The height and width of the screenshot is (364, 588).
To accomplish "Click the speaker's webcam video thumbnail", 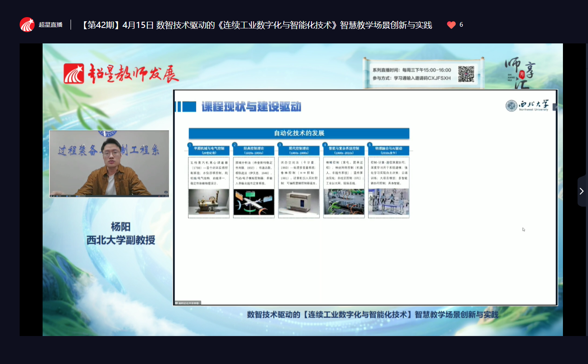I will click(x=109, y=163).
